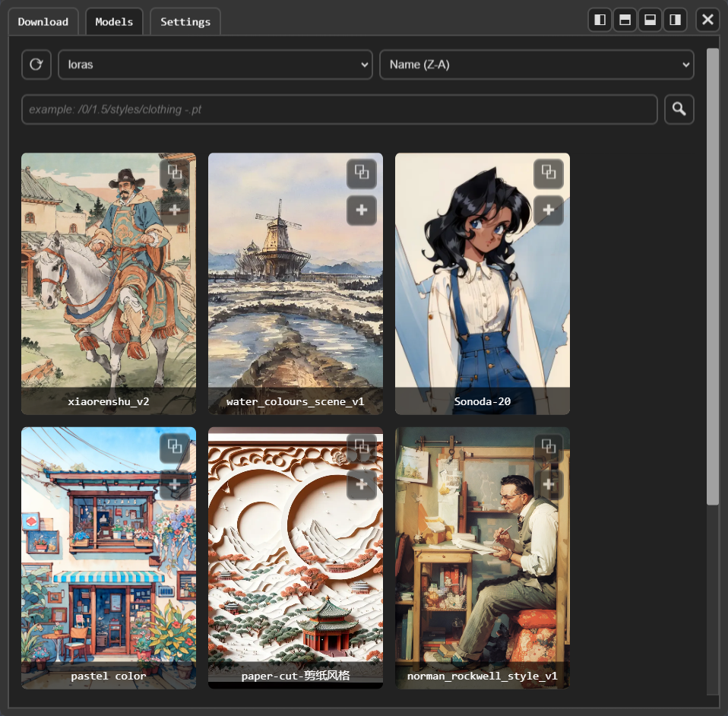
Task: Add the norman_rockwell_style_v1 model via plus icon
Action: click(x=549, y=484)
